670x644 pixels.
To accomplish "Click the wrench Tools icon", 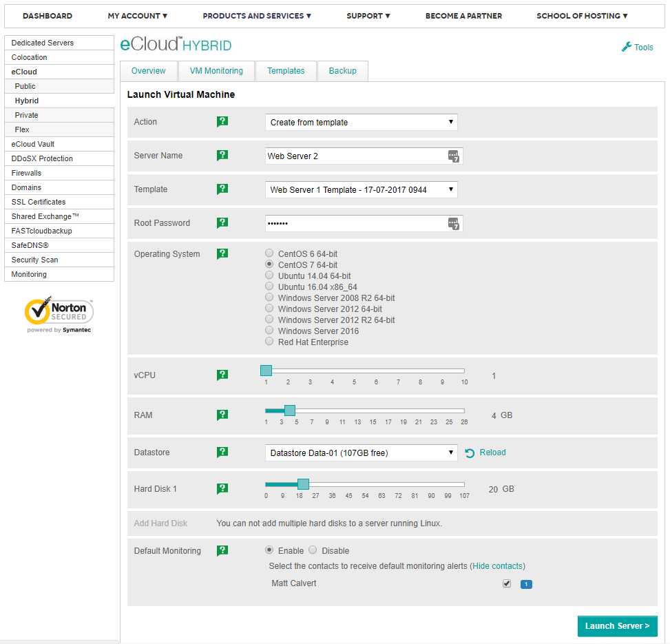I will tap(627, 47).
